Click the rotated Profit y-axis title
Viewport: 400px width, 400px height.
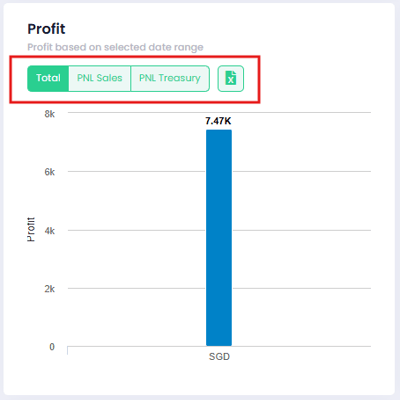point(31,229)
